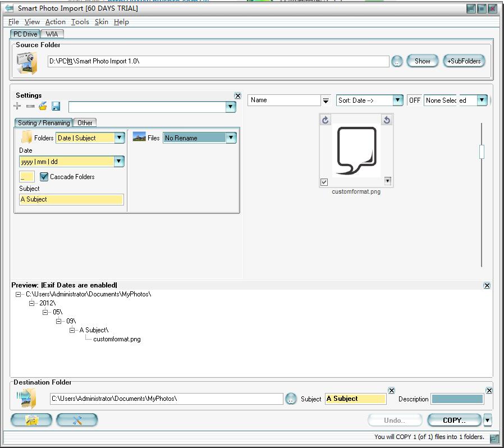Collapse the 2012\ tree node
Image resolution: width=504 pixels, height=448 pixels.
pos(31,303)
